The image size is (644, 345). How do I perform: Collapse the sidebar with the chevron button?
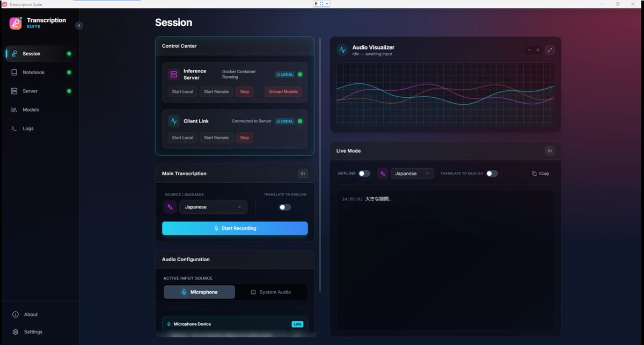(x=79, y=25)
